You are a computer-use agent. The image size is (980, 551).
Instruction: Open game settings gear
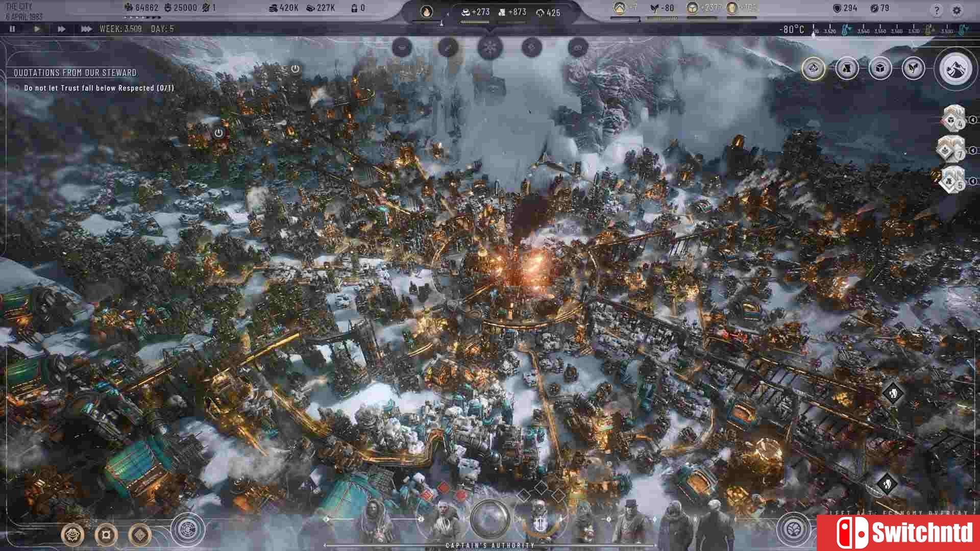[x=957, y=10]
